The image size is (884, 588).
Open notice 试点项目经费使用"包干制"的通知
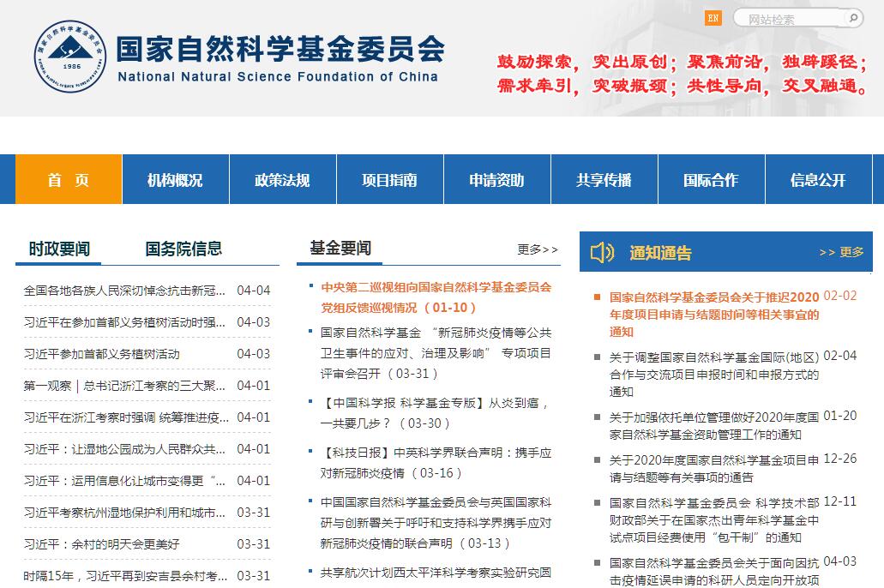click(713, 519)
